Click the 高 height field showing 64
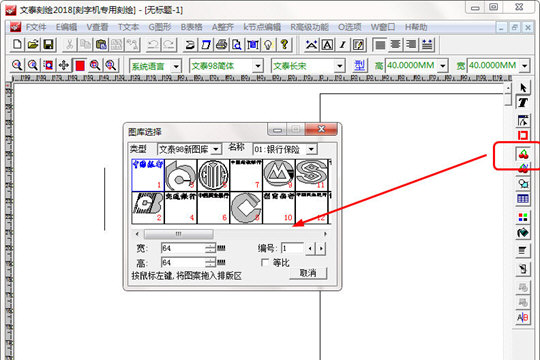 (184, 263)
